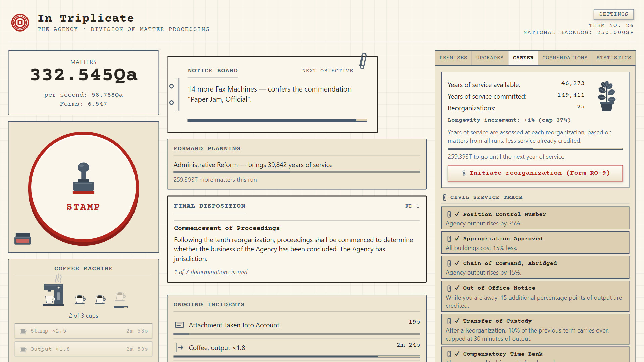Viewport: 644px width, 362px height.
Task: Click the paperclip on the Notice Board
Action: point(363,61)
